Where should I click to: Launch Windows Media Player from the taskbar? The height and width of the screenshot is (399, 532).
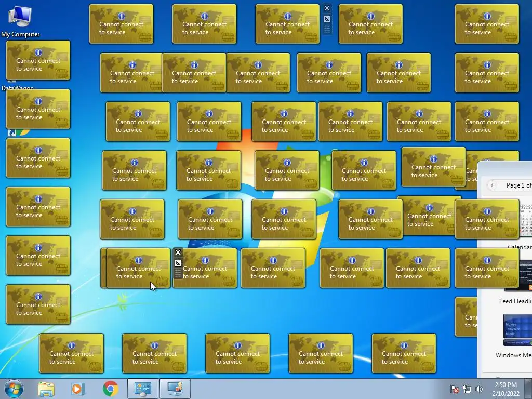pos(77,389)
